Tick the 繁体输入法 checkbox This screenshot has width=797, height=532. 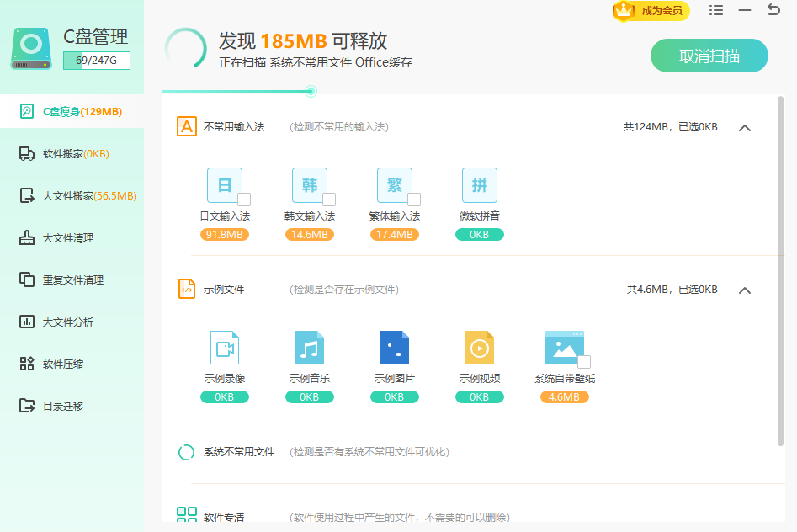tap(414, 199)
